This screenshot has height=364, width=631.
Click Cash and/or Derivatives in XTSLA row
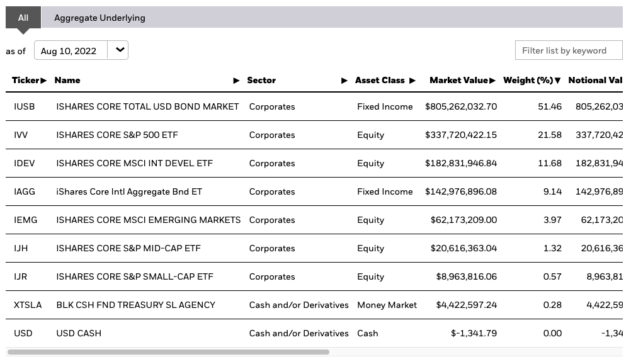(298, 305)
